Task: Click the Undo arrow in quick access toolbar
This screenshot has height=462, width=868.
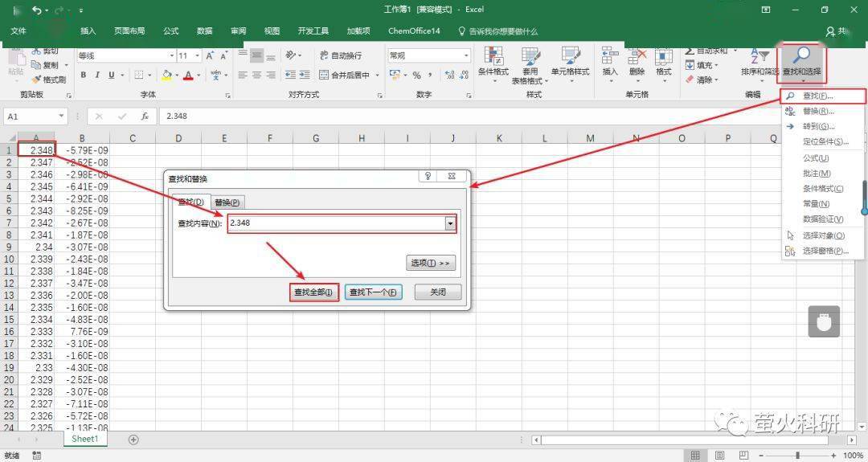Action: [x=36, y=10]
